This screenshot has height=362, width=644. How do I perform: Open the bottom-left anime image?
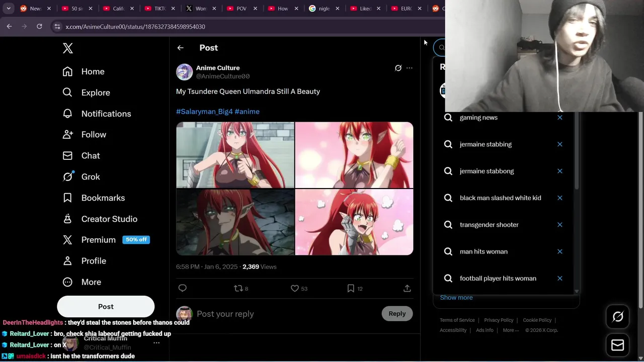click(235, 222)
